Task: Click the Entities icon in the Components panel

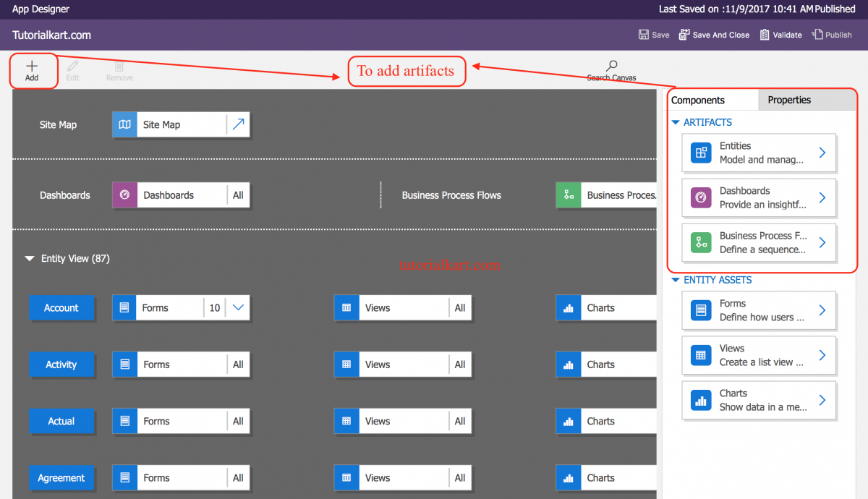Action: pos(700,153)
